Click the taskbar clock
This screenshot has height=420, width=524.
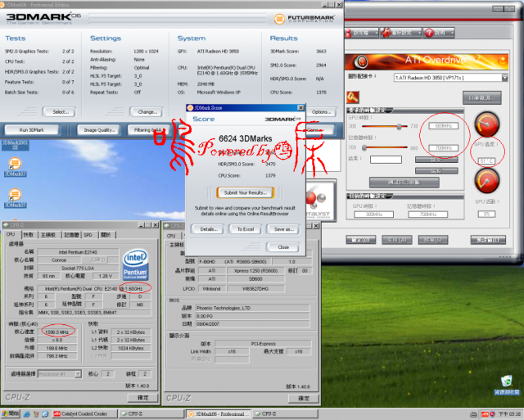tap(509, 414)
